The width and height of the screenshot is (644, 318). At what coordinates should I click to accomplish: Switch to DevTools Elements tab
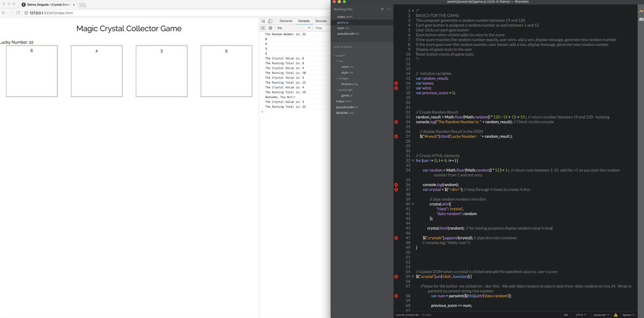click(286, 20)
